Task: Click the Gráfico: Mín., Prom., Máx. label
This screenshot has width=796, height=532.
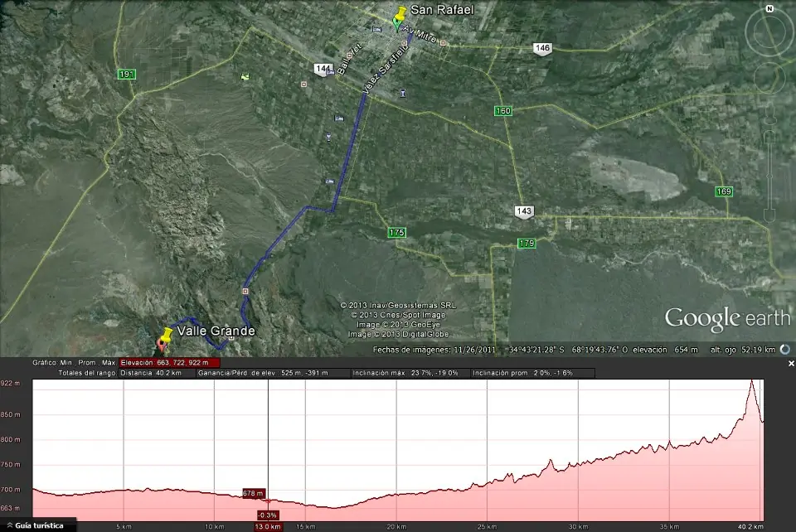Action: [x=75, y=363]
